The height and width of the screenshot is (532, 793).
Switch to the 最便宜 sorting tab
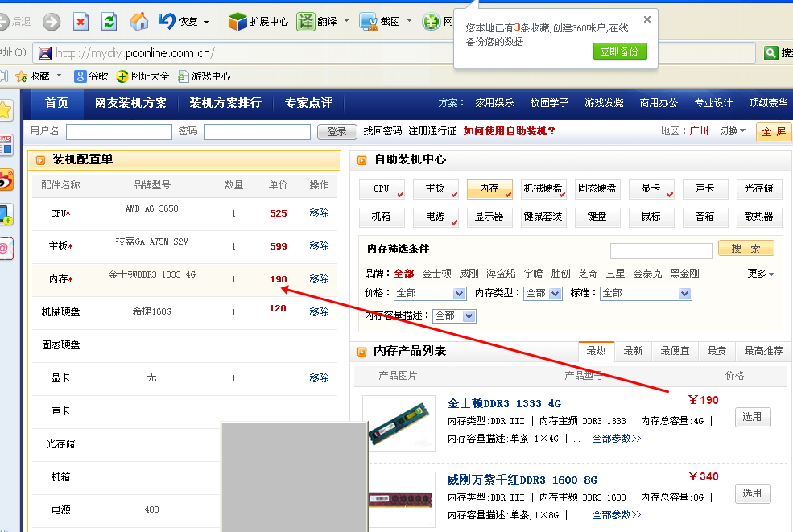point(674,351)
